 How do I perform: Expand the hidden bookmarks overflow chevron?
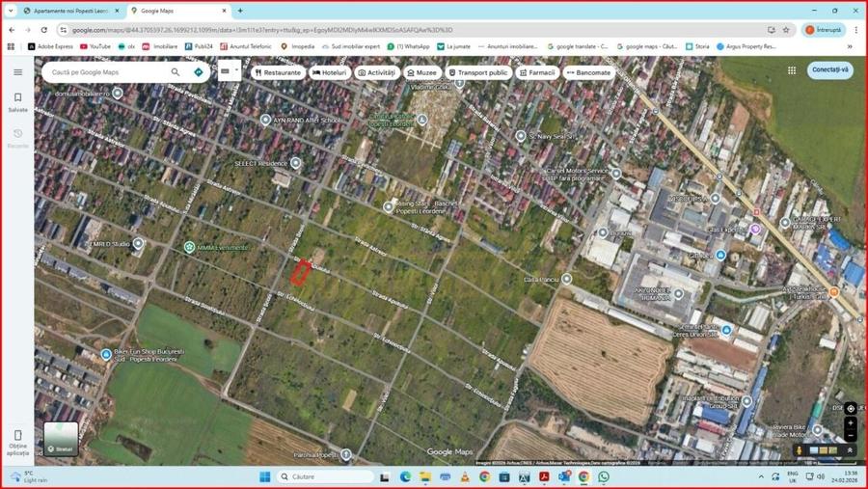click(x=848, y=46)
